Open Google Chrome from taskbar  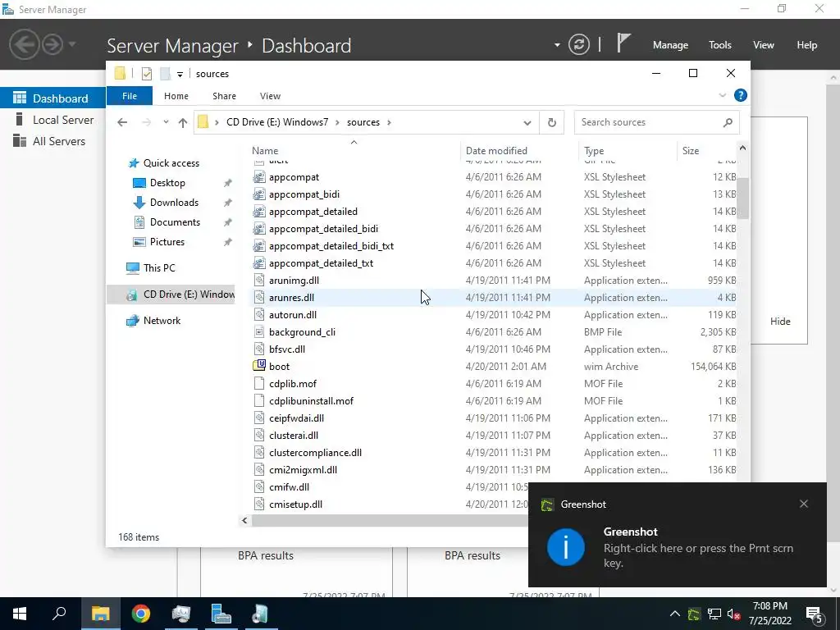click(x=141, y=614)
